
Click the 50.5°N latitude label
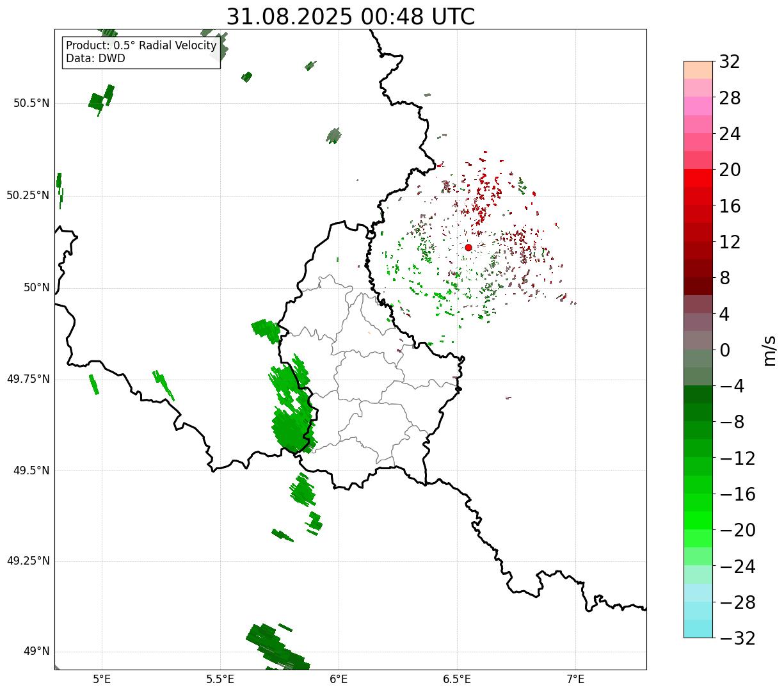pyautogui.click(x=31, y=103)
